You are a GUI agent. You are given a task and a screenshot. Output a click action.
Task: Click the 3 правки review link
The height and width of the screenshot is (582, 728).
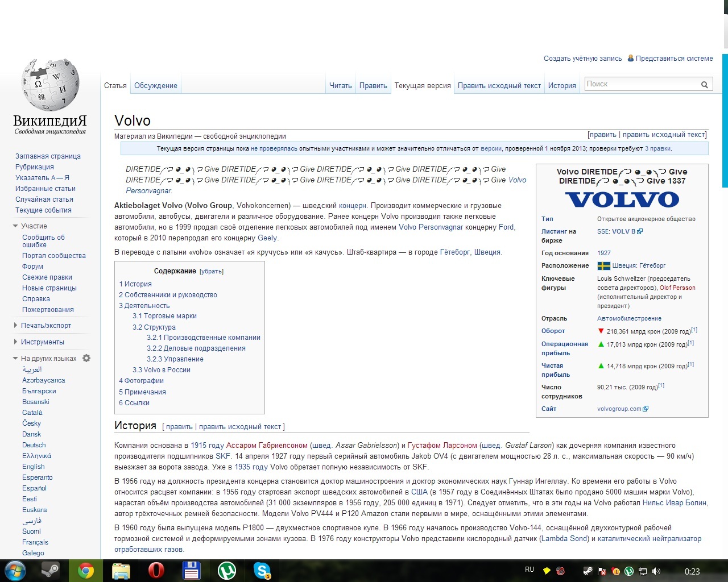pyautogui.click(x=658, y=148)
